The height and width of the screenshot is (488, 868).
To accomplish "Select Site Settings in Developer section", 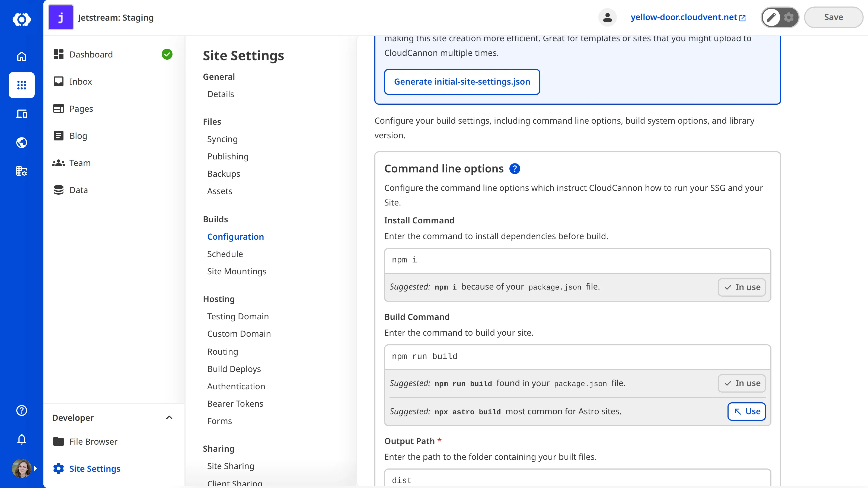I will click(95, 468).
